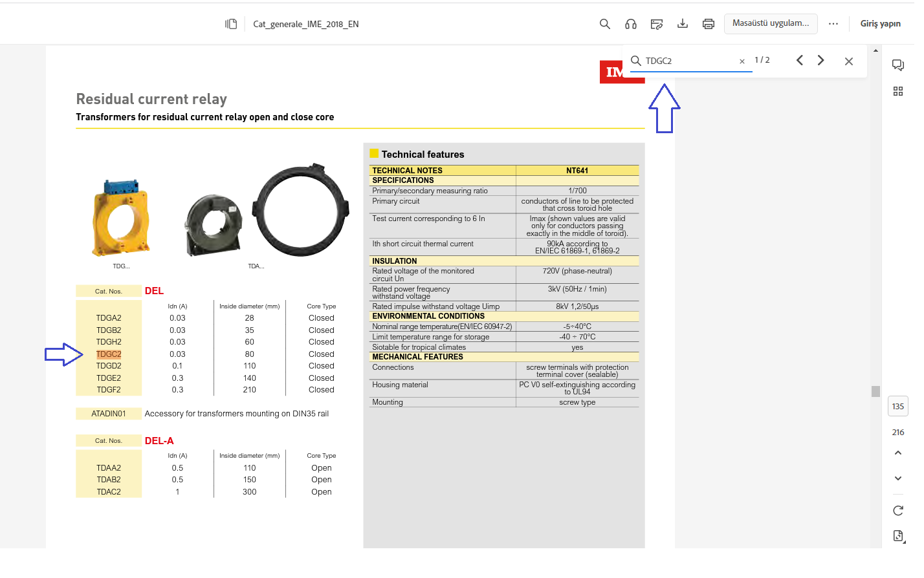Viewport: 924px width, 578px height.
Task: Click the Mounting row label
Action: click(x=388, y=402)
